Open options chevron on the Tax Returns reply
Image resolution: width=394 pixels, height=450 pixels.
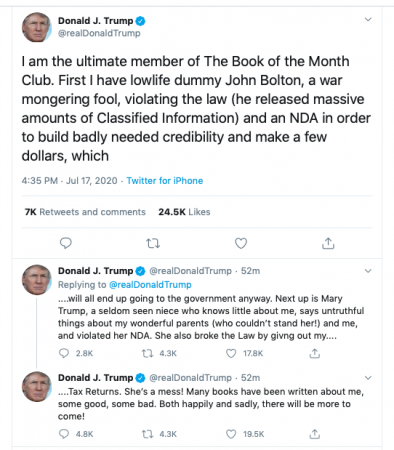click(x=368, y=378)
